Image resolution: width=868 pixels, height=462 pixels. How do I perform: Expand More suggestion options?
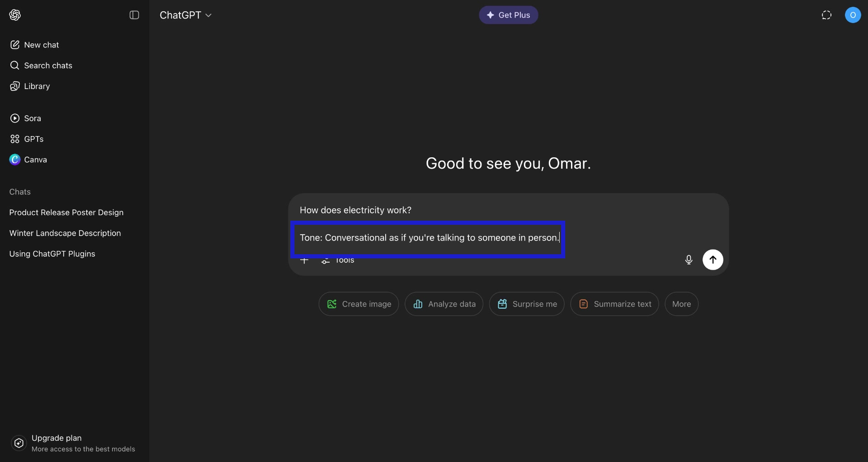coord(681,304)
